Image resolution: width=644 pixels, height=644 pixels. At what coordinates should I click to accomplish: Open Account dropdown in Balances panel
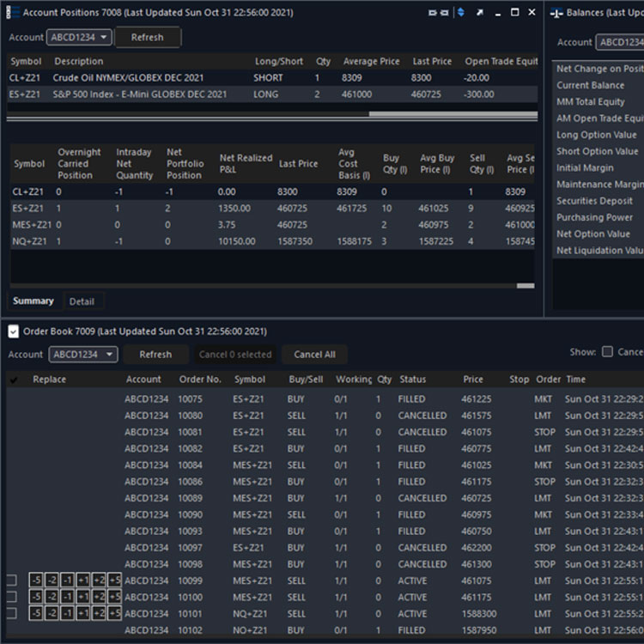point(620,42)
